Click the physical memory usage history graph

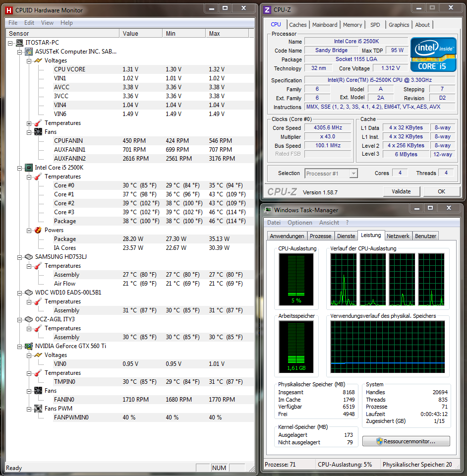point(388,347)
